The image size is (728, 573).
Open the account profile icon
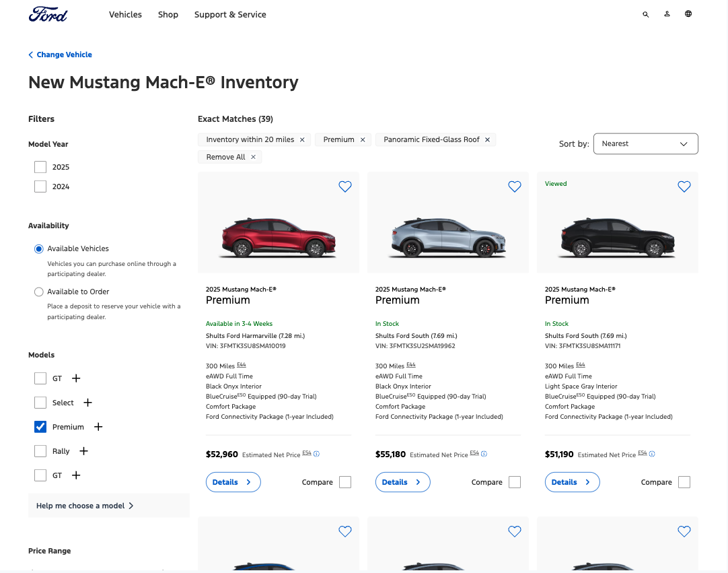[667, 14]
